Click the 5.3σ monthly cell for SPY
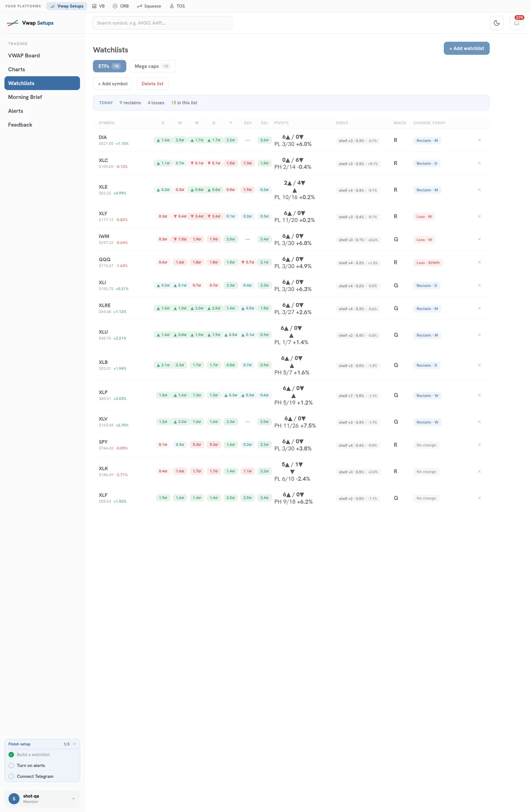531x812 pixels. pyautogui.click(x=197, y=445)
